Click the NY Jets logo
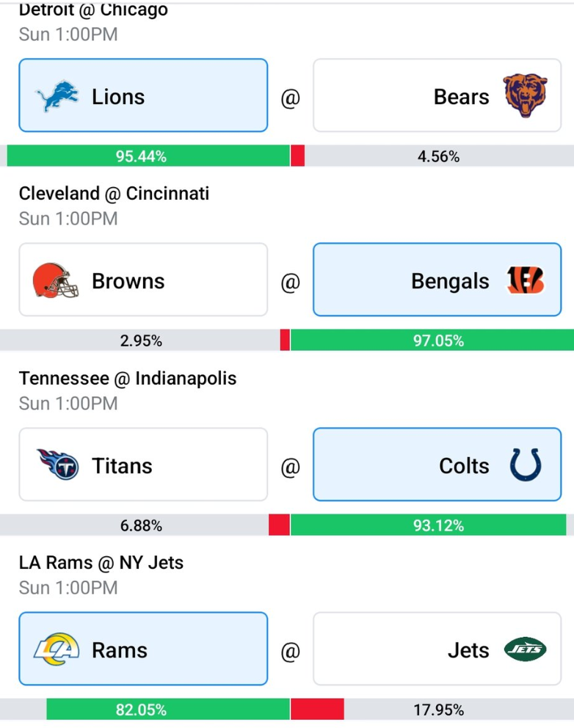 tap(526, 649)
